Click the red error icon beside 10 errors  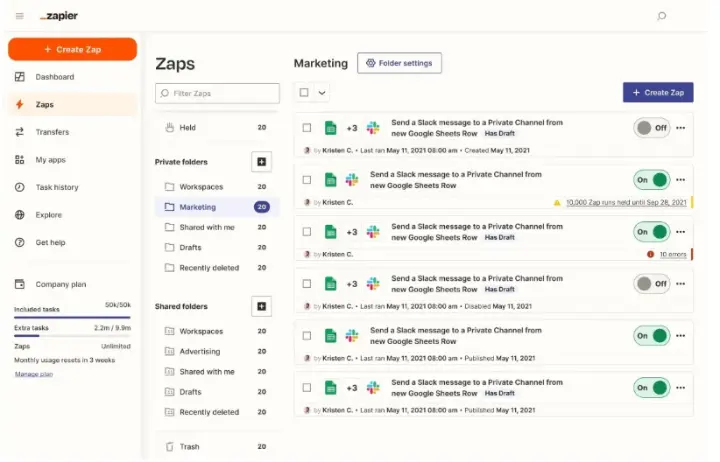pyautogui.click(x=650, y=254)
